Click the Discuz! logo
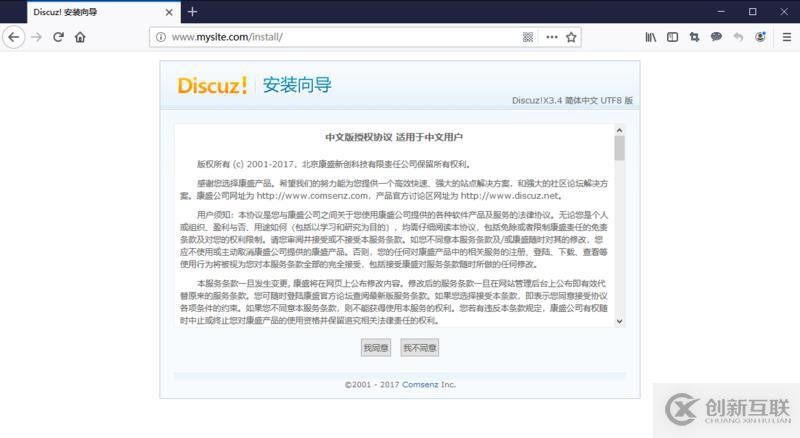The width and height of the screenshot is (800, 438). pos(212,85)
